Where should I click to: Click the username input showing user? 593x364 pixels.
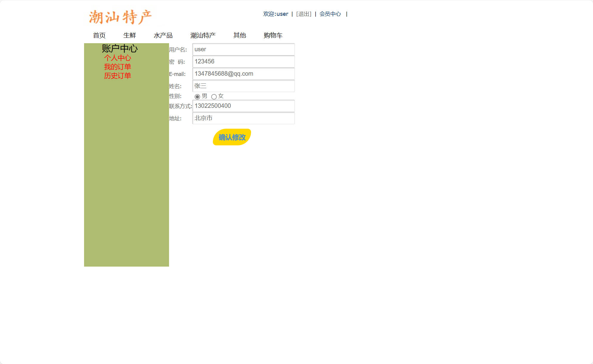(x=243, y=49)
